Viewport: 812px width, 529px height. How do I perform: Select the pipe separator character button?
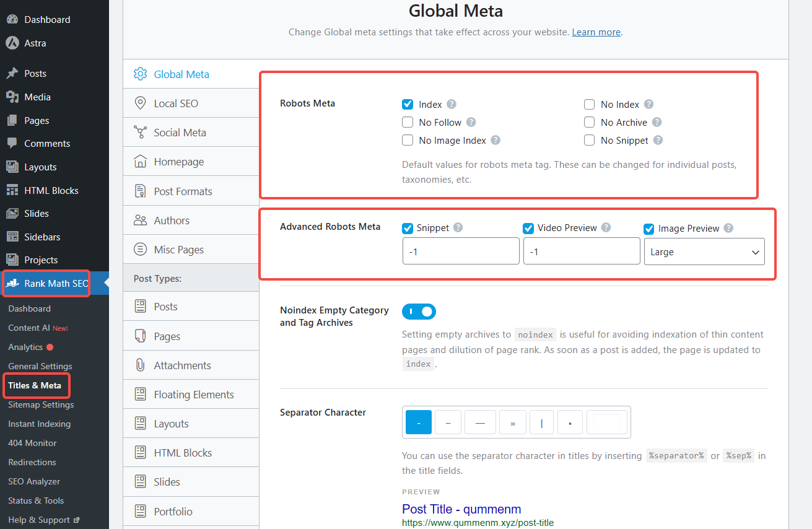(x=541, y=422)
